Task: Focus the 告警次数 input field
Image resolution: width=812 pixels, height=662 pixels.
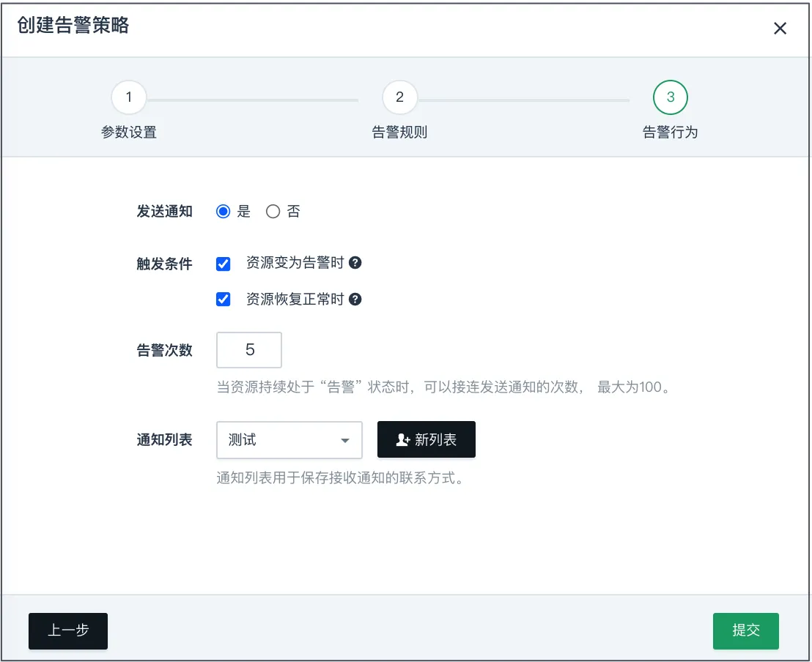Action: tap(249, 350)
